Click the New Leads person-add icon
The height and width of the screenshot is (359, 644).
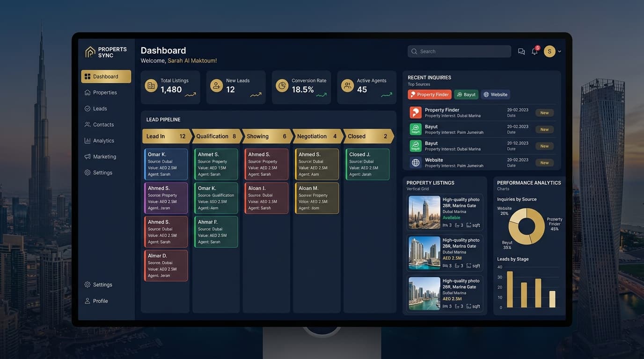pos(216,86)
